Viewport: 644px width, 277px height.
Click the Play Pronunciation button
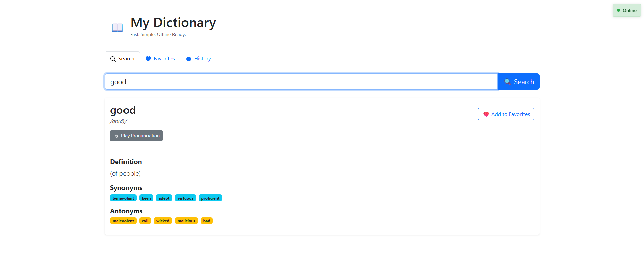136,136
